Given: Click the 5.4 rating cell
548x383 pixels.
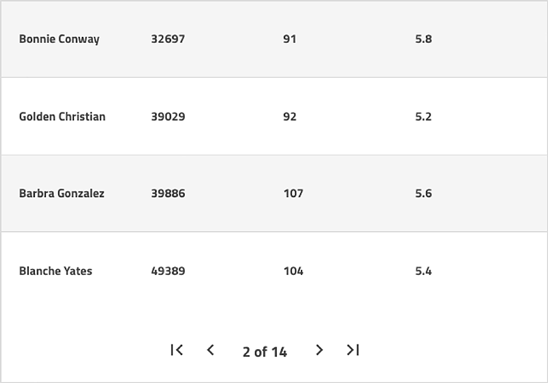Looking at the screenshot, I should (x=424, y=271).
